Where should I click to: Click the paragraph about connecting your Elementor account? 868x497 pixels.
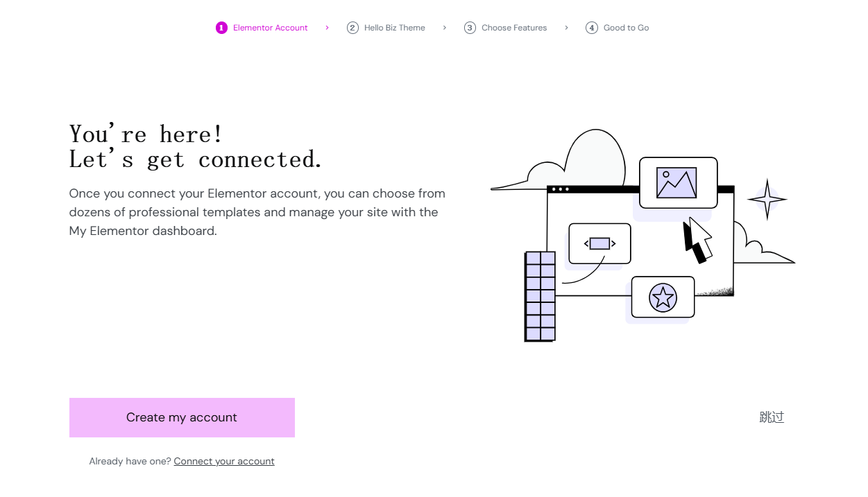(x=257, y=212)
